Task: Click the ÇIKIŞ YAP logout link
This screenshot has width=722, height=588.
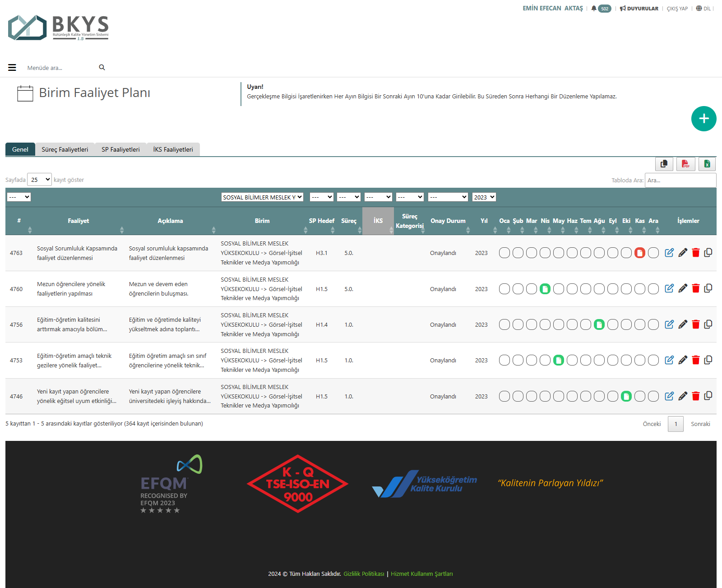Action: [677, 9]
